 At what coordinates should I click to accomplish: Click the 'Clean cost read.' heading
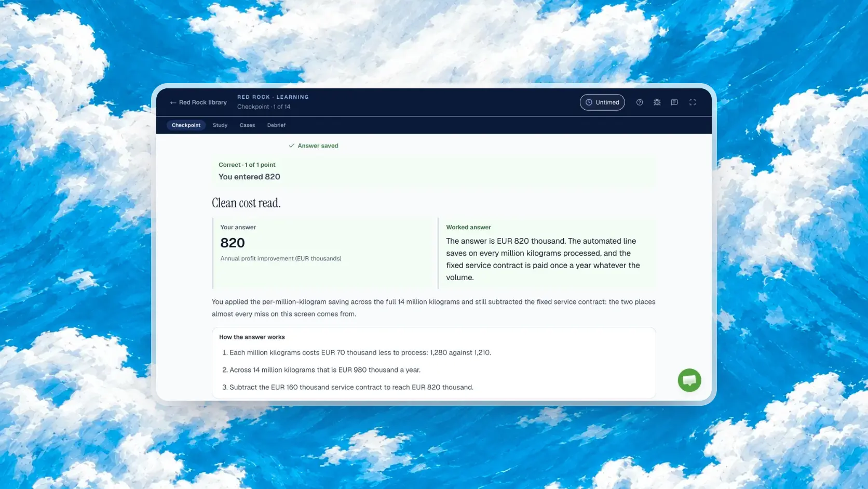pyautogui.click(x=246, y=203)
